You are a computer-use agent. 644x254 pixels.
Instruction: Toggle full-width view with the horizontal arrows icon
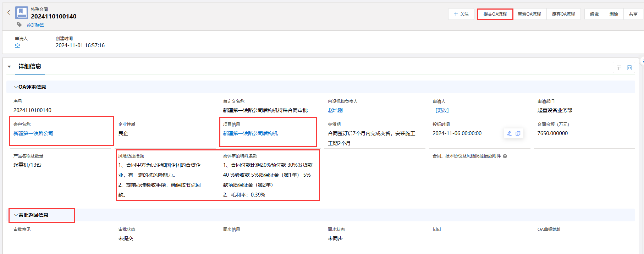(629, 68)
